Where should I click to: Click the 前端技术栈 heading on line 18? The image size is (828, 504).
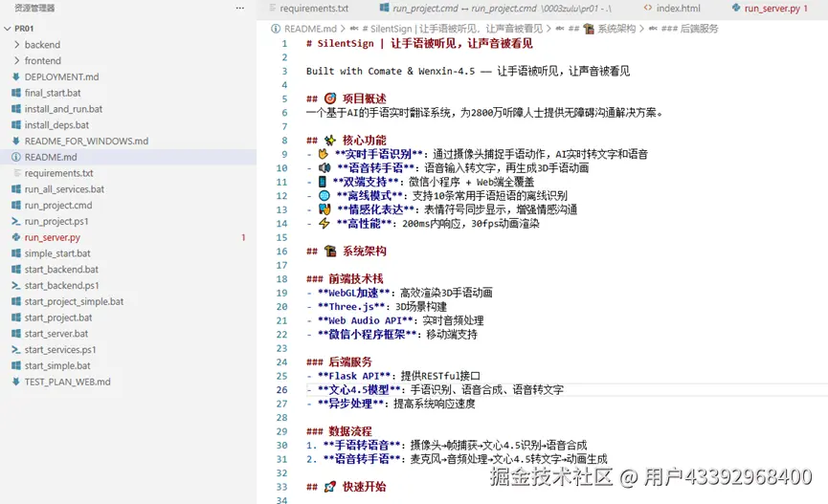(x=356, y=278)
